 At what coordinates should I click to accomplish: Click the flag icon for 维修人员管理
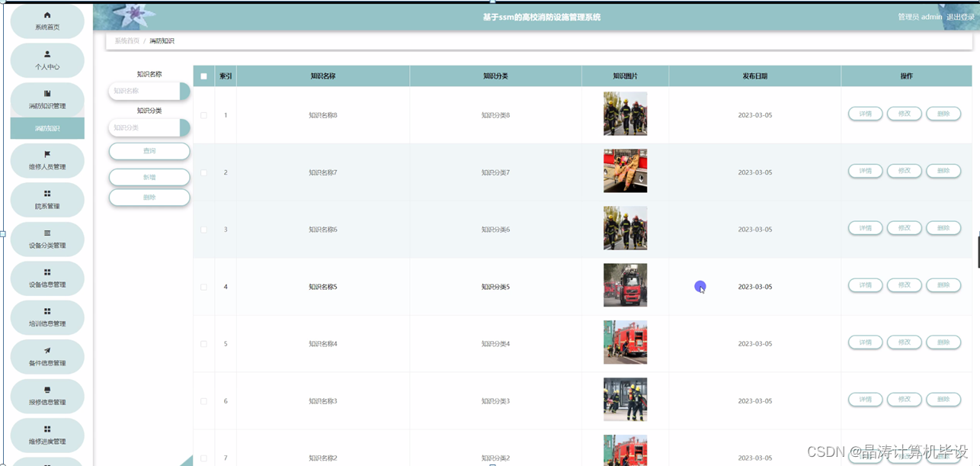(47, 154)
